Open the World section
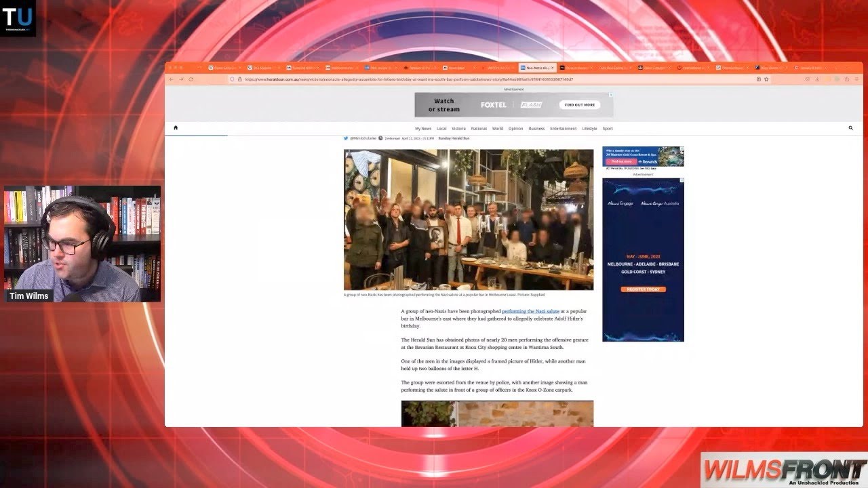This screenshot has width=868, height=488. (x=498, y=128)
